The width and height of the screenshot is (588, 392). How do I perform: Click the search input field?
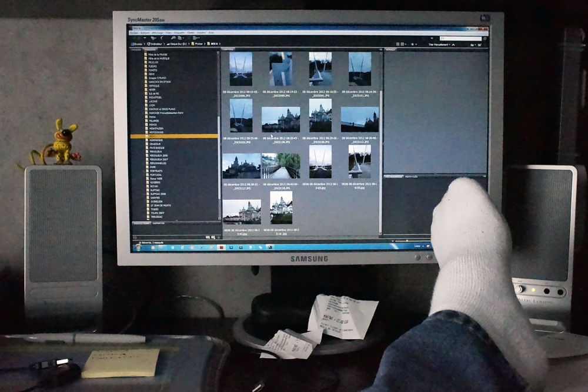tap(462, 38)
